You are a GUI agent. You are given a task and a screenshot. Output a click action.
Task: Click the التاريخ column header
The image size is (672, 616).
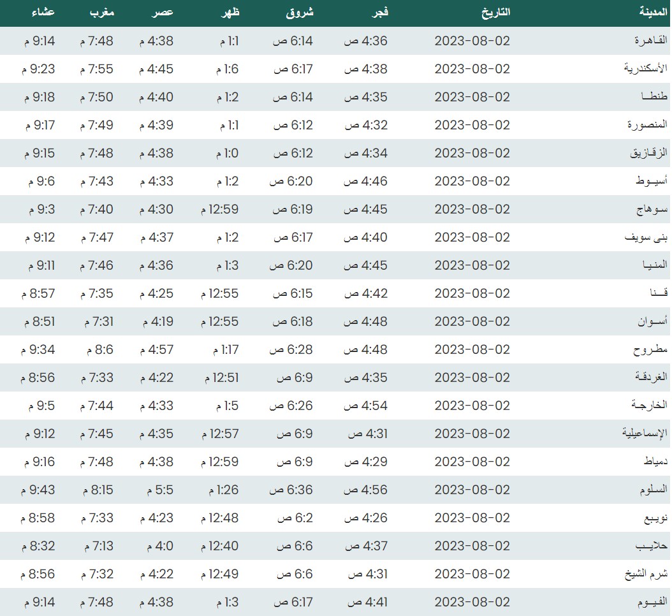point(494,13)
